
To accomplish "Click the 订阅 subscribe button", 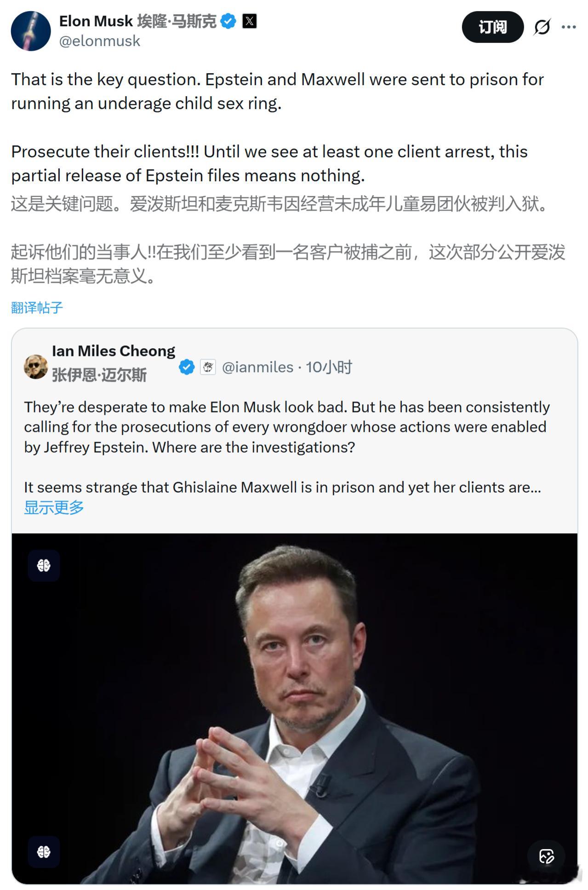I will [x=493, y=27].
